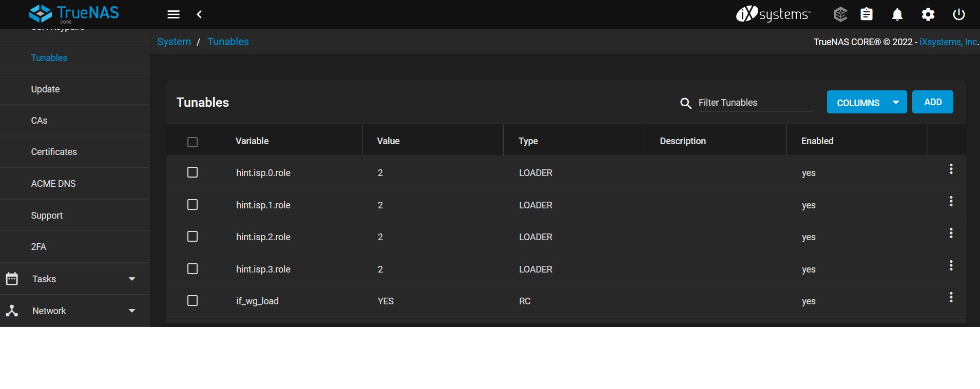Go to the Update sidebar item
Image resolution: width=980 pixels, height=389 pixels.
[45, 89]
